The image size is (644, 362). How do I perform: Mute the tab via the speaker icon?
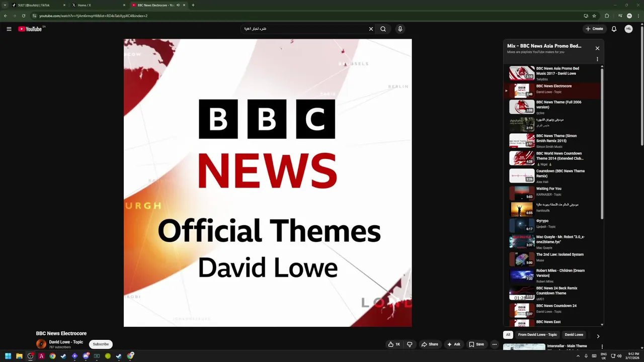pos(178,5)
